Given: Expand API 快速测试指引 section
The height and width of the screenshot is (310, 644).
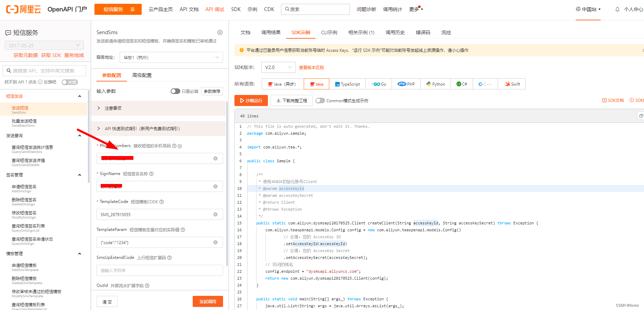Looking at the screenshot, I should point(159,128).
